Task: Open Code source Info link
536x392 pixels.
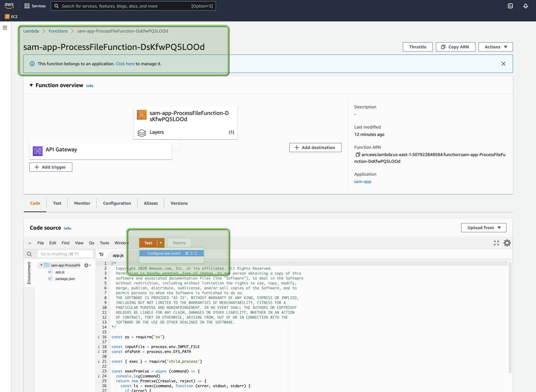Action: tap(68, 228)
